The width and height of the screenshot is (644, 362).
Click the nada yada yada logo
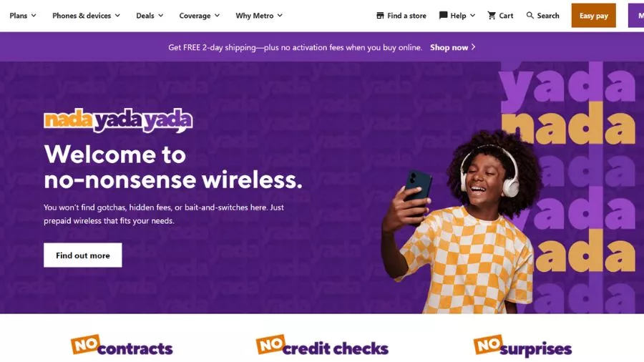pos(118,120)
